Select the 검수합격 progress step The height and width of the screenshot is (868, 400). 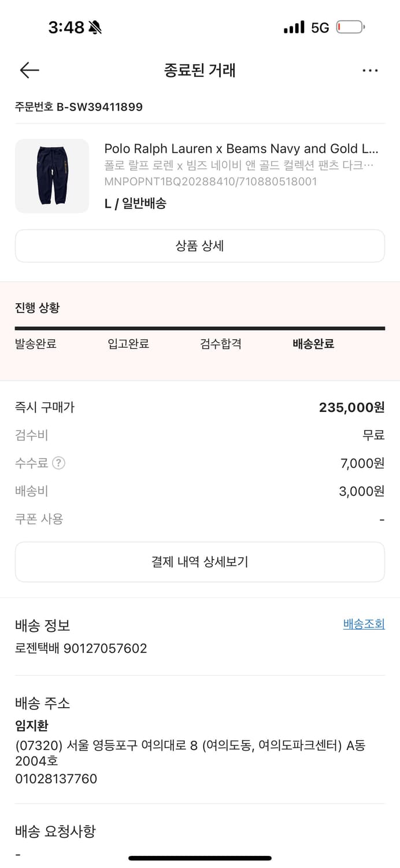(x=219, y=343)
